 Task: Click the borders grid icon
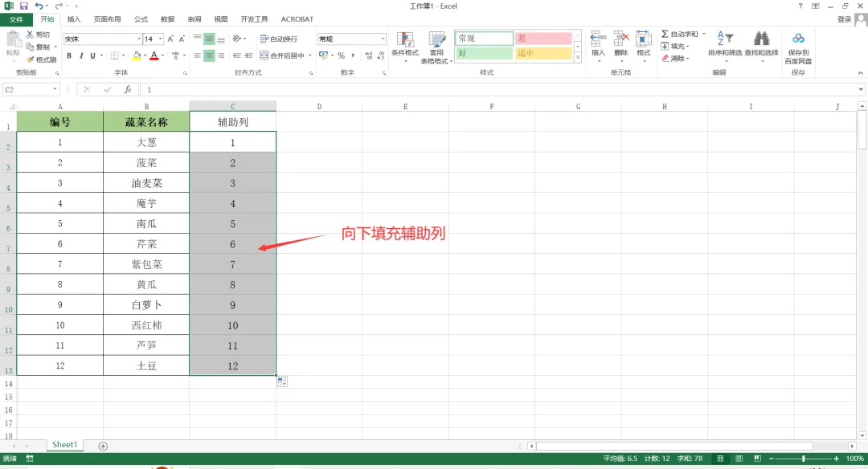point(115,55)
